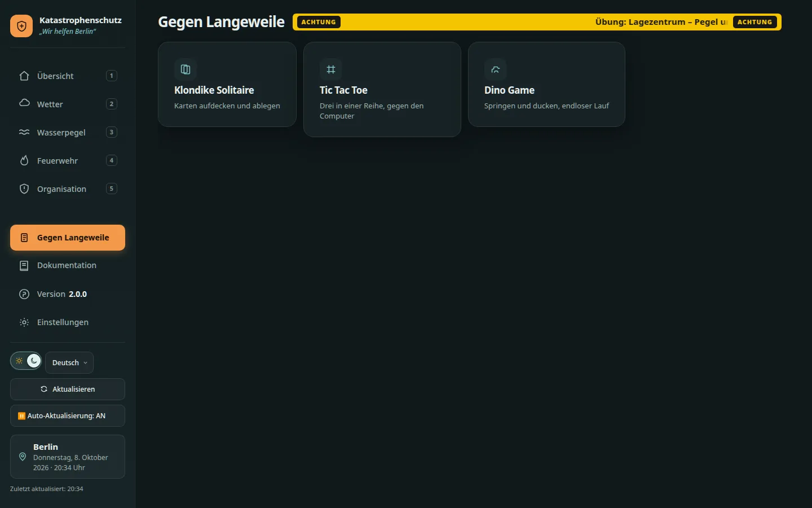Open Einstellungen
This screenshot has height=508, width=812.
tap(68, 322)
